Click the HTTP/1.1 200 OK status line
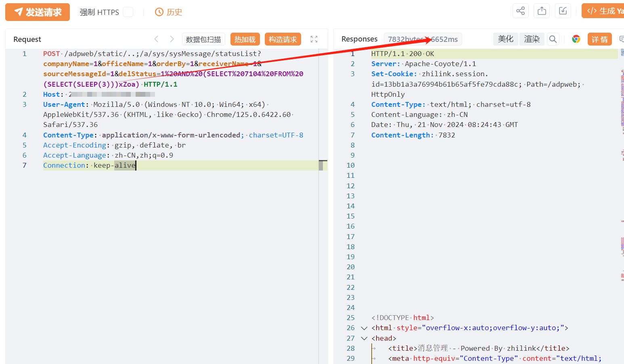 (x=403, y=54)
